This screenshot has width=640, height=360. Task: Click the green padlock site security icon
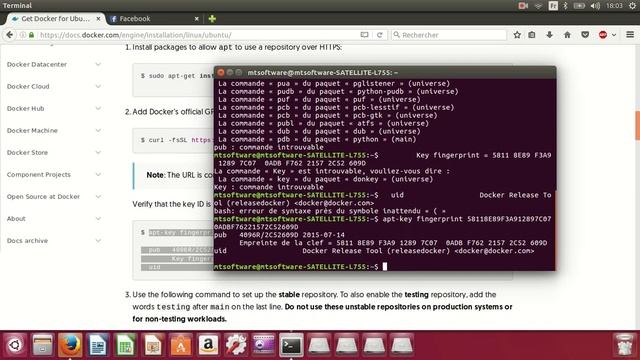pyautogui.click(x=31, y=35)
